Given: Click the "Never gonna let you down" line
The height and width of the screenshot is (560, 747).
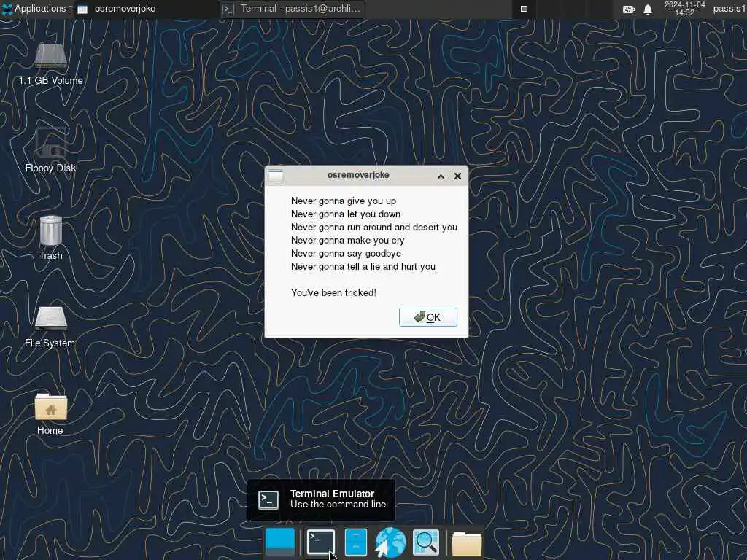Looking at the screenshot, I should [x=345, y=214].
